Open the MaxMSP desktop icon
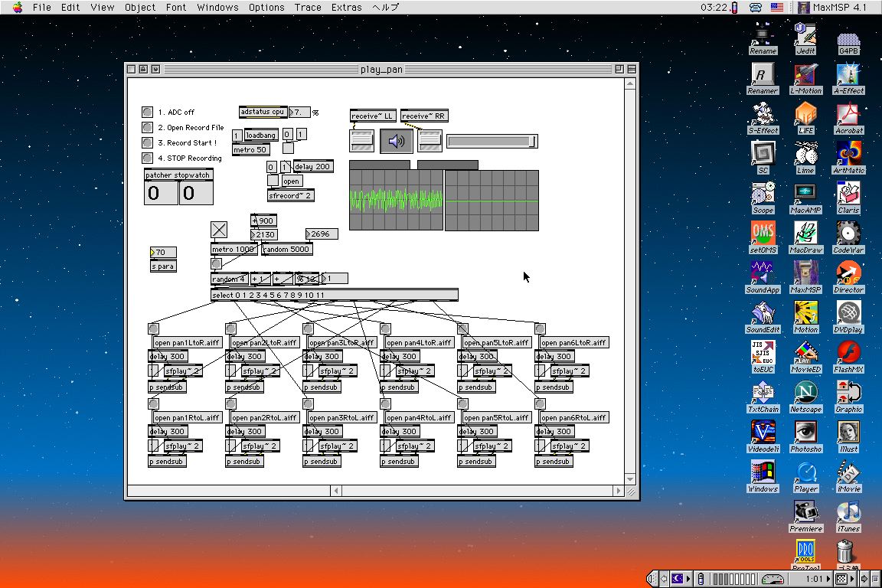Image resolution: width=882 pixels, height=588 pixels. click(805, 274)
